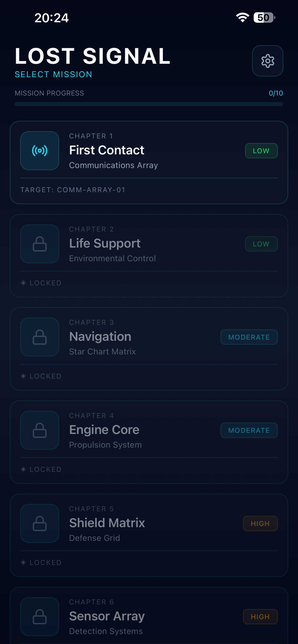The height and width of the screenshot is (644, 298).
Task: Tap the Life Support padlock icon
Action: point(39,244)
